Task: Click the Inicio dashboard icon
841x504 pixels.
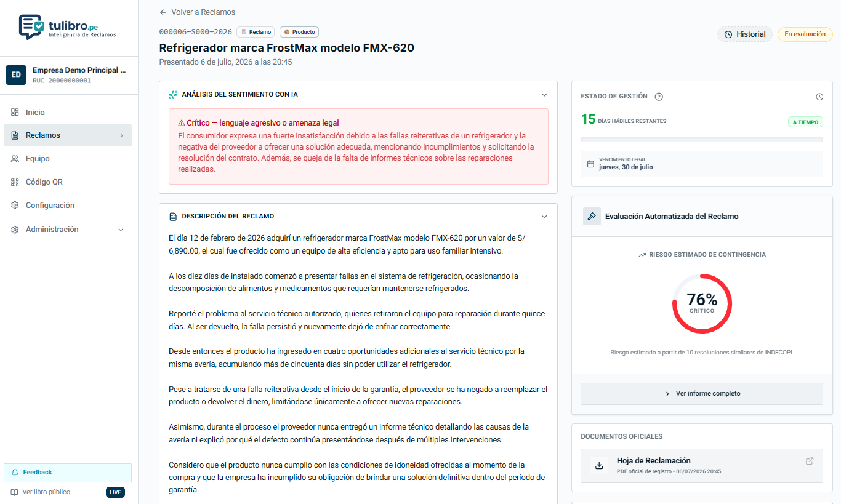Action: [15, 113]
